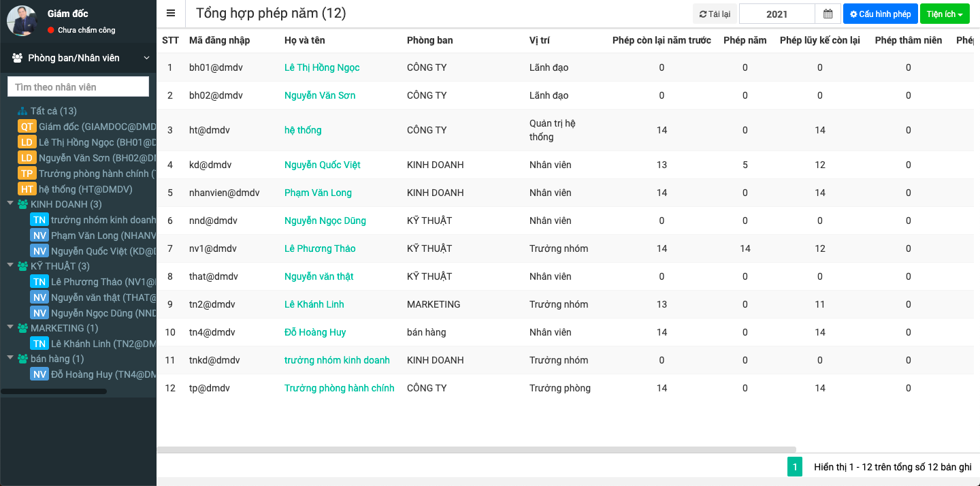Collapse the KINH DOANH department tree

[10, 204]
